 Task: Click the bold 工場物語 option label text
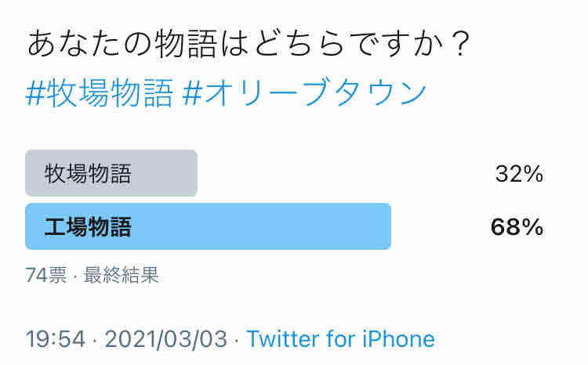pyautogui.click(x=88, y=226)
